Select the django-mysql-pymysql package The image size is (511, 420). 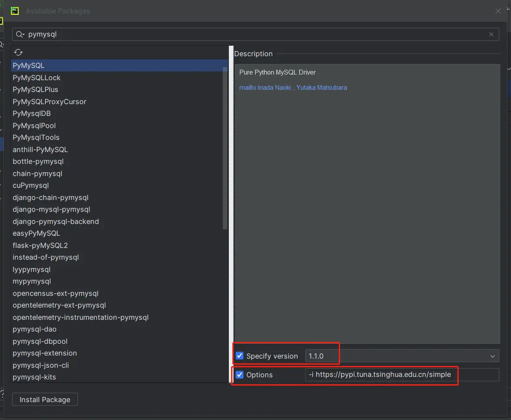click(119, 210)
